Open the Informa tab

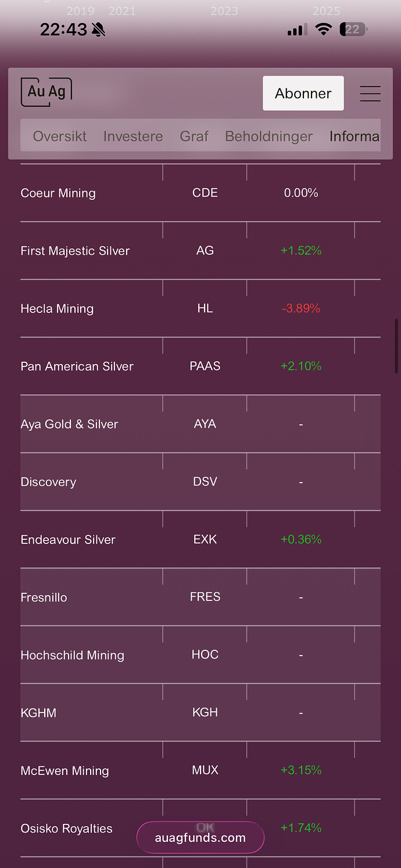354,136
